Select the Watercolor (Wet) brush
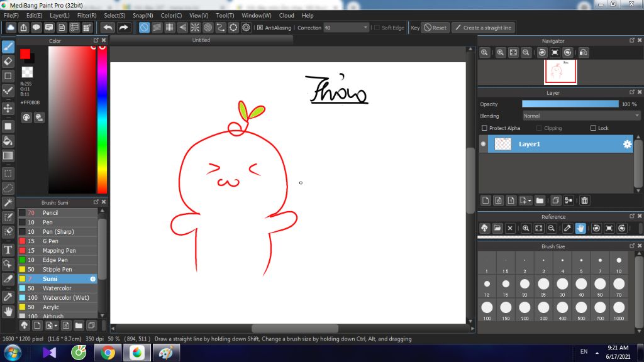Image resolution: width=644 pixels, height=362 pixels. coord(58,297)
